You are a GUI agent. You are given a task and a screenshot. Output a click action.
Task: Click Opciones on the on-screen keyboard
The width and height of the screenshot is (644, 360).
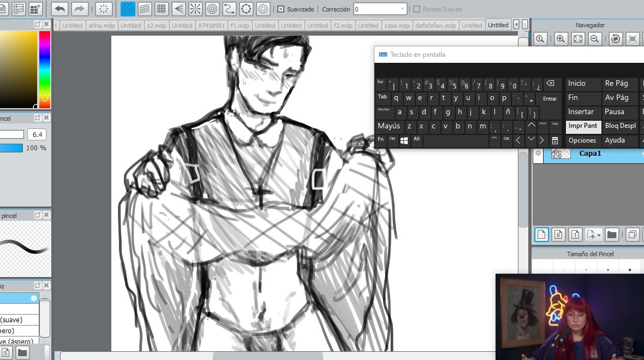coord(582,140)
